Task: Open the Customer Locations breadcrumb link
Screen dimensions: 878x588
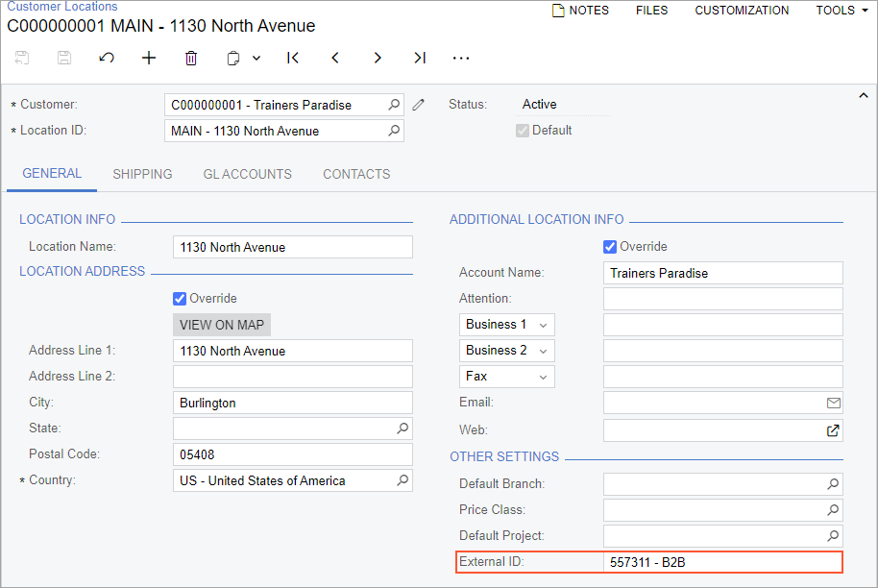Action: pos(62,6)
